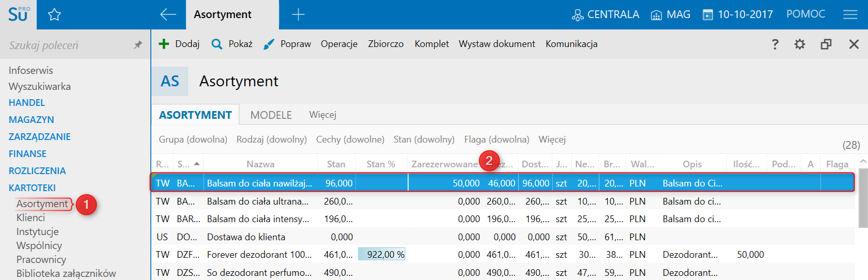Pin the command search panel
The image size is (868, 280).
(137, 45)
